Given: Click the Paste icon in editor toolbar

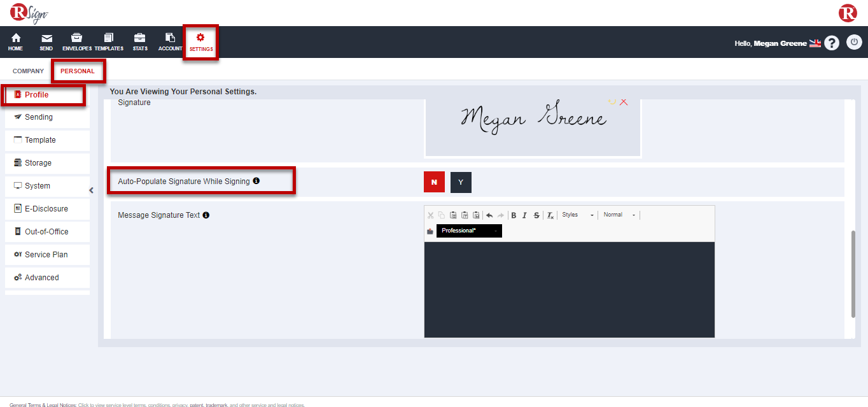Looking at the screenshot, I should [x=453, y=215].
